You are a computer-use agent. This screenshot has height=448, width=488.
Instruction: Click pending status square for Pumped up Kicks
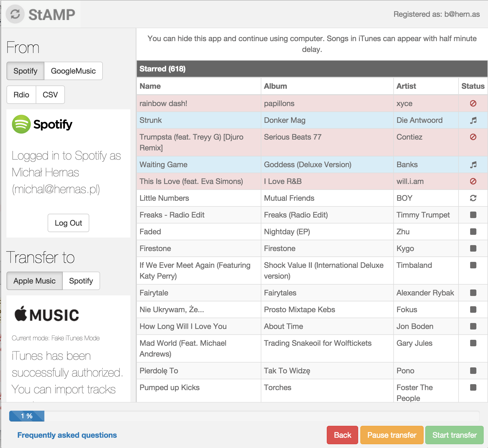[x=473, y=387]
